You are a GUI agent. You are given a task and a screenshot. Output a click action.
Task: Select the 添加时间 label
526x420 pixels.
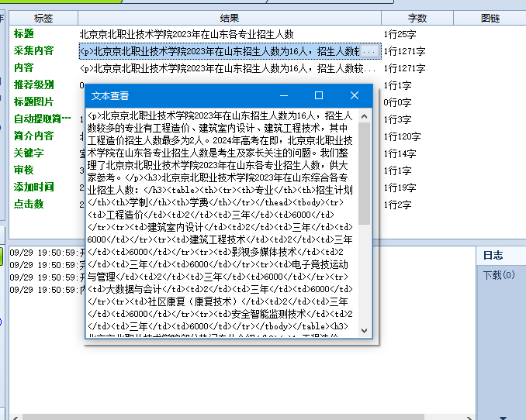click(33, 187)
